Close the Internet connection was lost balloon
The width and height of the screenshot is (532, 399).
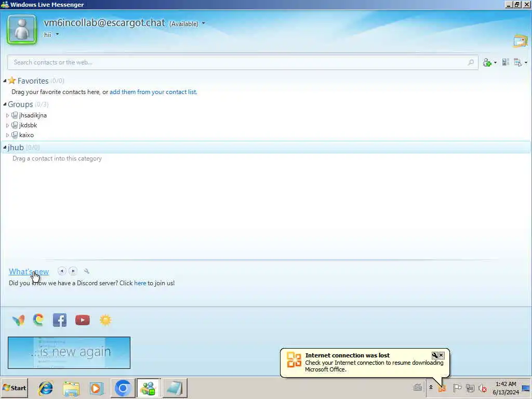(441, 355)
